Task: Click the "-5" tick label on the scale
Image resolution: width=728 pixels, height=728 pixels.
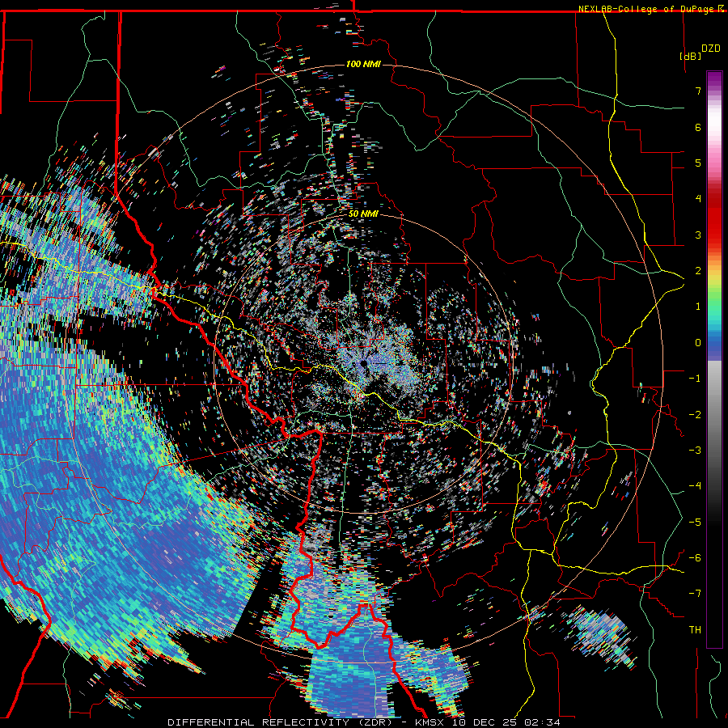Action: [x=695, y=523]
